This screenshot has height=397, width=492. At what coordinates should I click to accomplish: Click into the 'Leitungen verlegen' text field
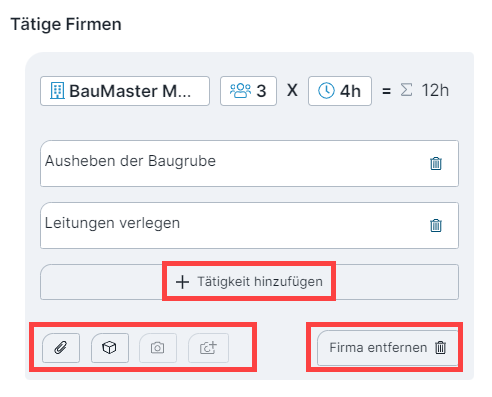(249, 225)
